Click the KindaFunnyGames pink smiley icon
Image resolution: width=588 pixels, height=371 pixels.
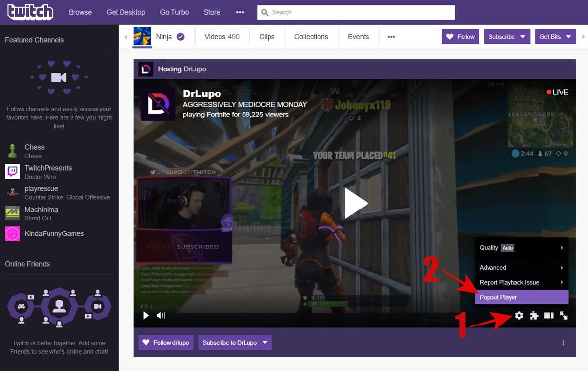[12, 233]
